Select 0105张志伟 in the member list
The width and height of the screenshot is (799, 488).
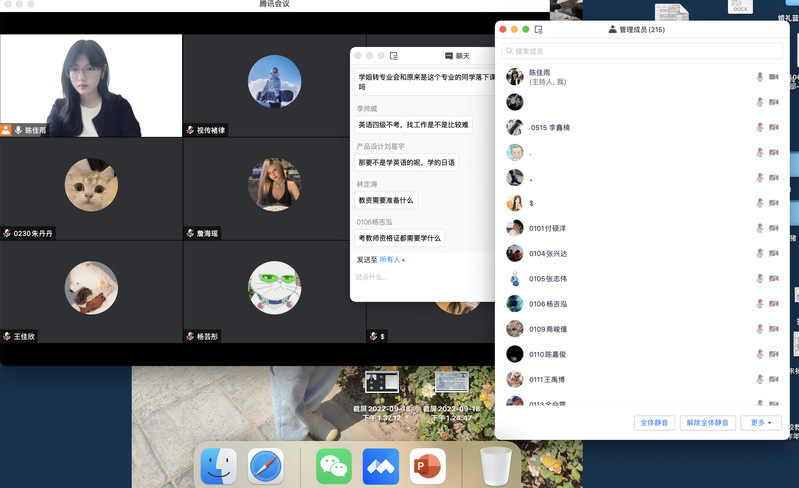548,279
